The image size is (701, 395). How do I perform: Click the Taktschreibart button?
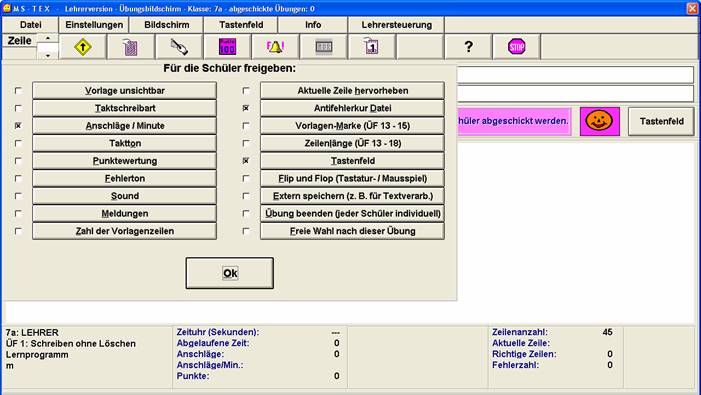point(124,108)
